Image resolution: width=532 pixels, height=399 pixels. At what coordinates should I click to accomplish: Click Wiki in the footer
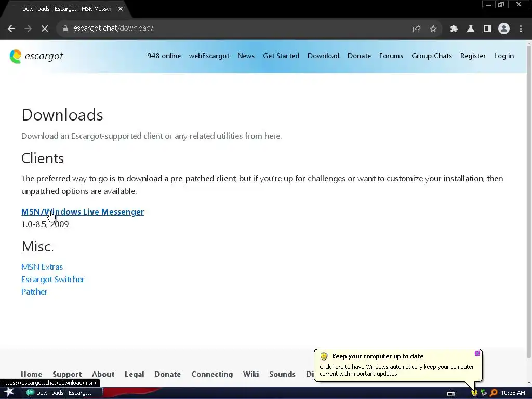(251, 374)
